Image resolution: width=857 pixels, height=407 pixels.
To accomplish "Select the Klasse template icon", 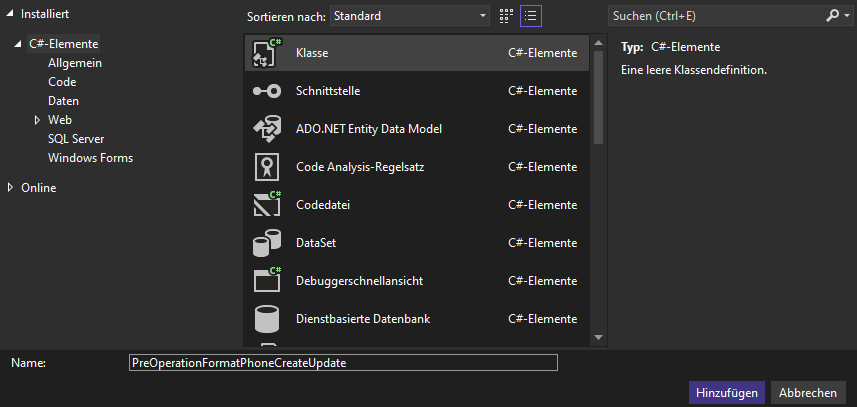I will tap(266, 53).
